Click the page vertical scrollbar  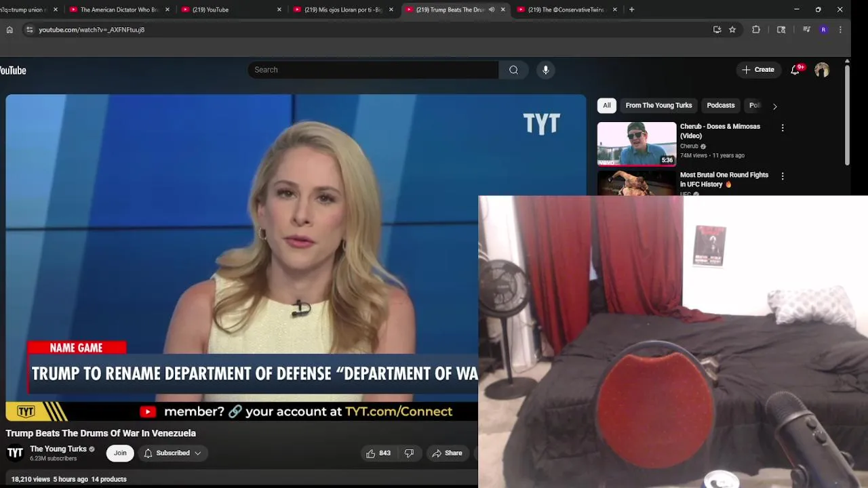click(847, 115)
